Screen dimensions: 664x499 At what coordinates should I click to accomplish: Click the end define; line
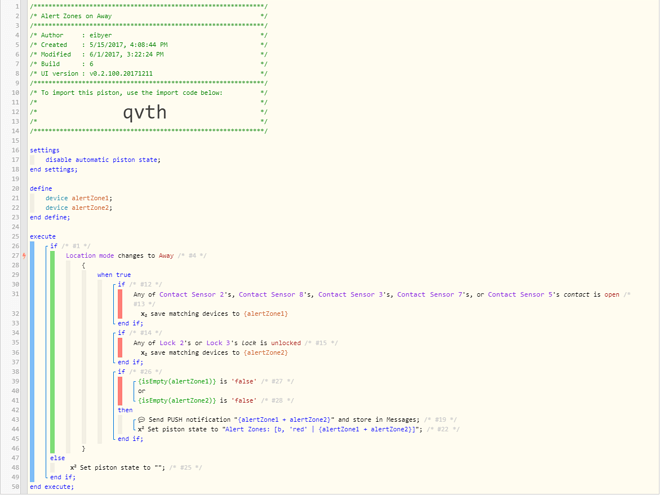click(50, 217)
